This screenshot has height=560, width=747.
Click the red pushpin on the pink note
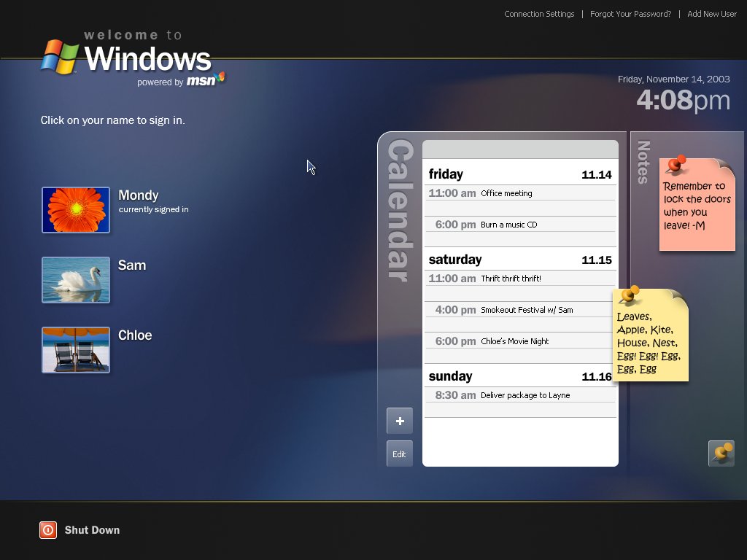coord(676,164)
